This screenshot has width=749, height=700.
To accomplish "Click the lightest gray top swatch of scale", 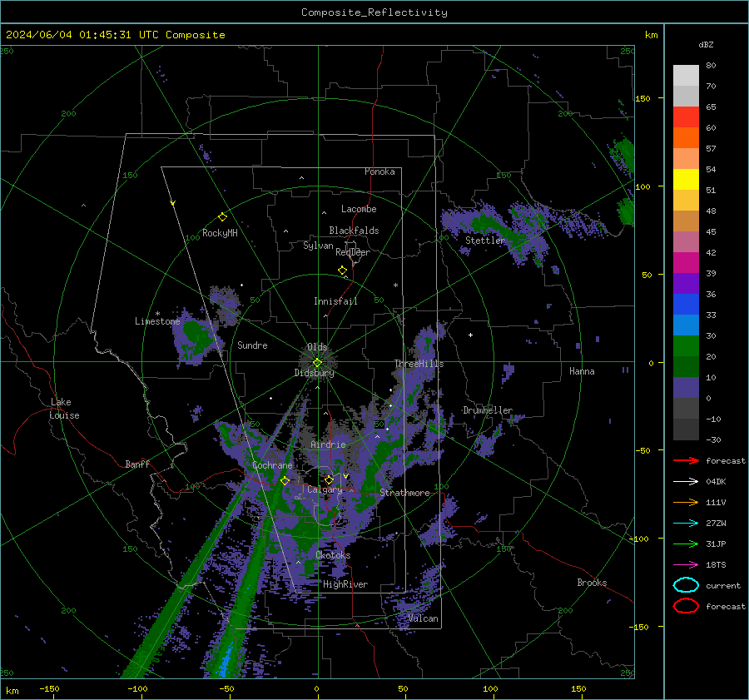I will coord(686,76).
